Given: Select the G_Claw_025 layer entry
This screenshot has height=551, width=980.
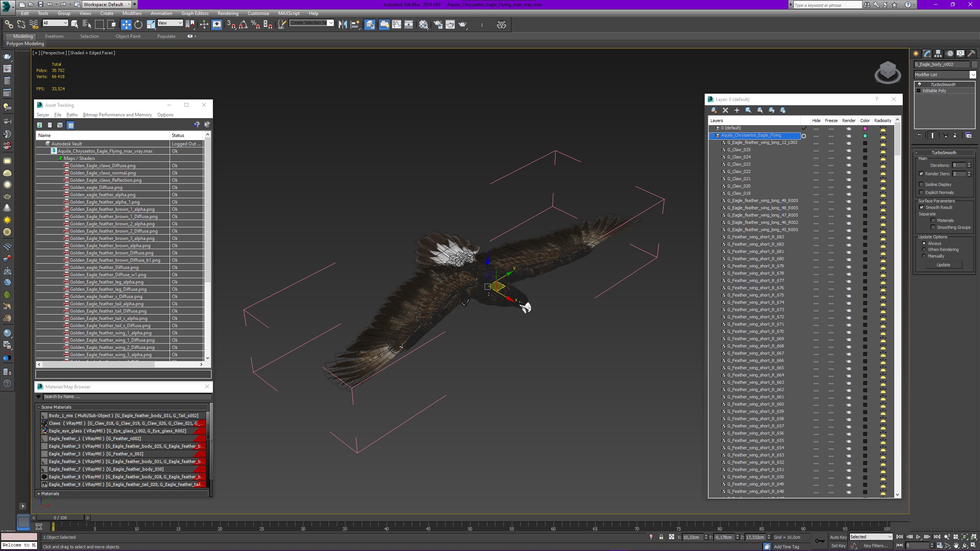Looking at the screenshot, I should tap(739, 150).
